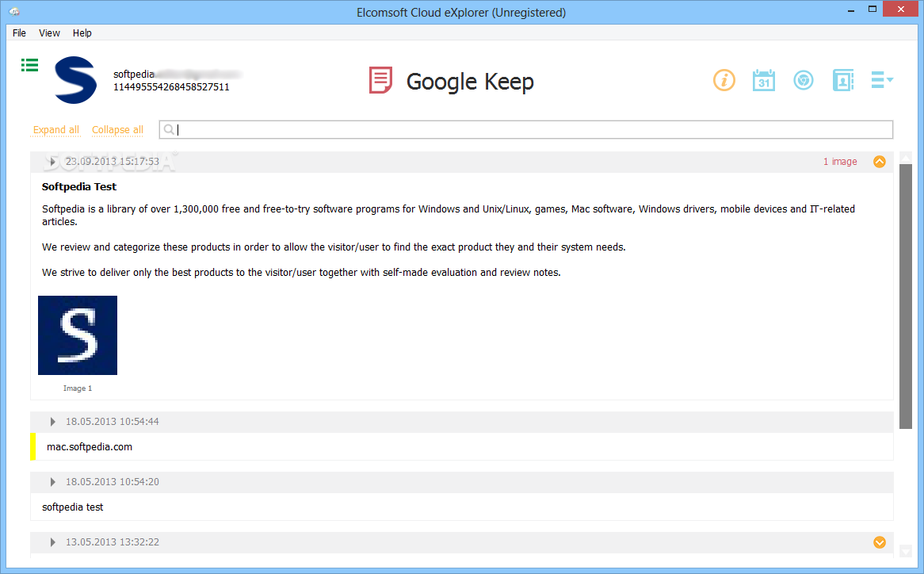
Task: Maximize the Elcomsoft Cloud eXplorer window
Action: (872, 9)
